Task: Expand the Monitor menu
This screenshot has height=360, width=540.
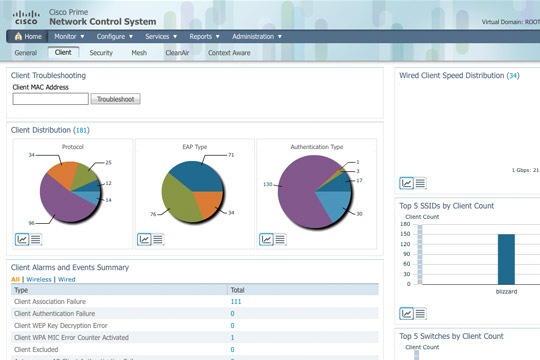Action: coord(69,37)
